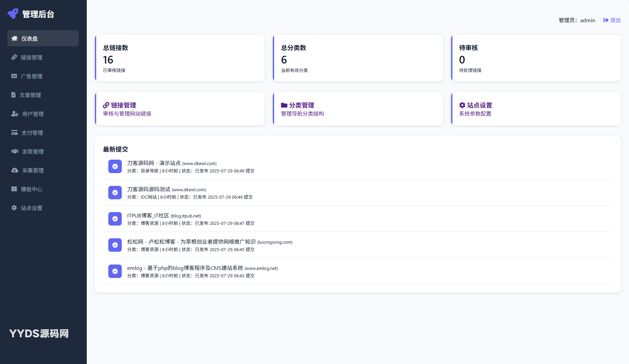Open the 仪表盘 dashboard menu item
Screen dimensions: 629x364
coord(43,38)
